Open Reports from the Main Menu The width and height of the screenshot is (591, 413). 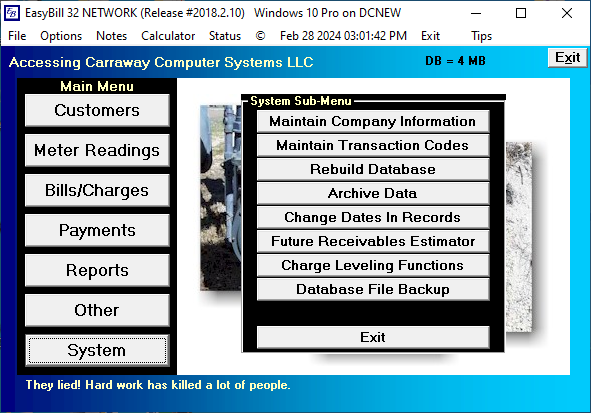pos(97,270)
